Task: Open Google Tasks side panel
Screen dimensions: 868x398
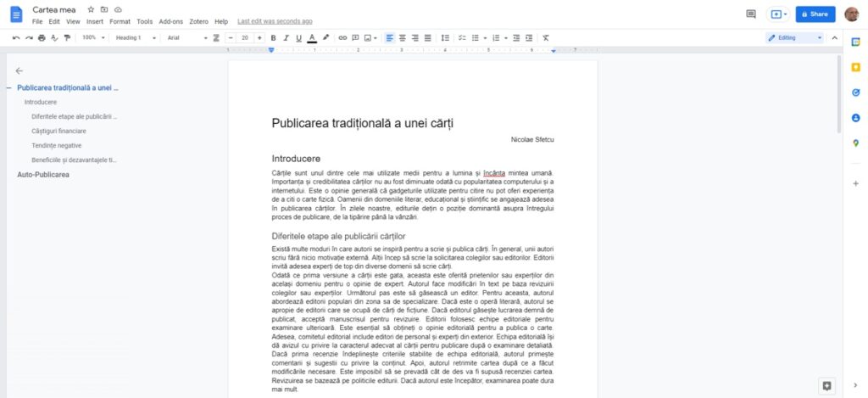Action: coord(856,92)
